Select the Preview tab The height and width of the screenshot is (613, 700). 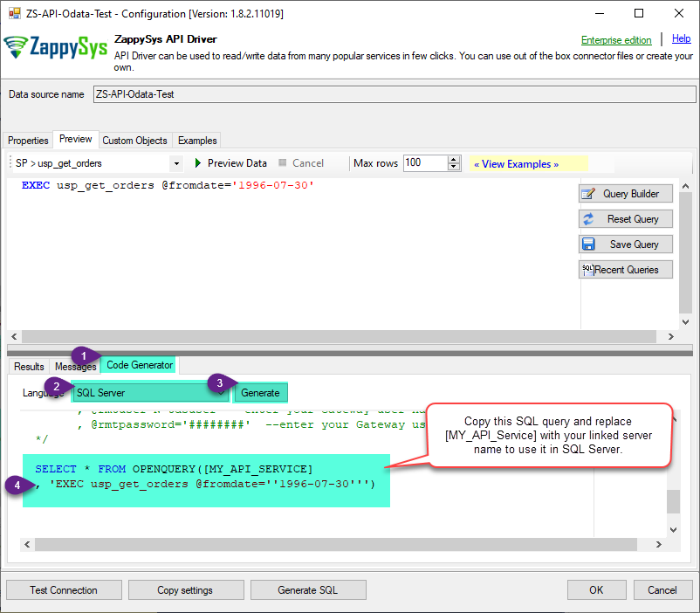click(x=75, y=139)
